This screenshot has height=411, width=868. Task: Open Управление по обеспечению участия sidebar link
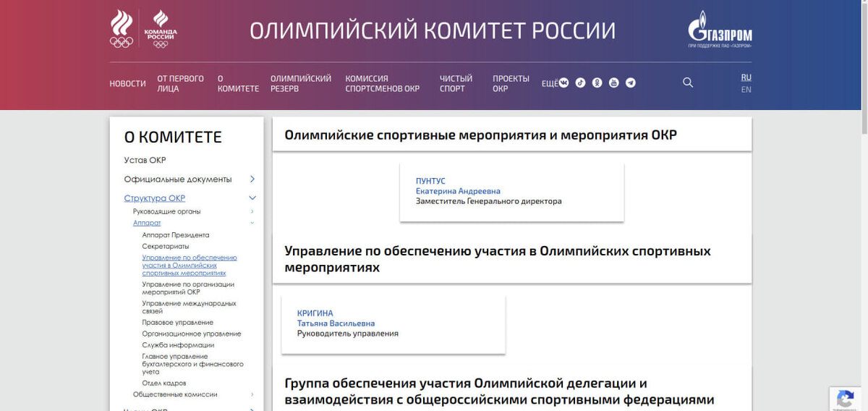pyautogui.click(x=190, y=266)
